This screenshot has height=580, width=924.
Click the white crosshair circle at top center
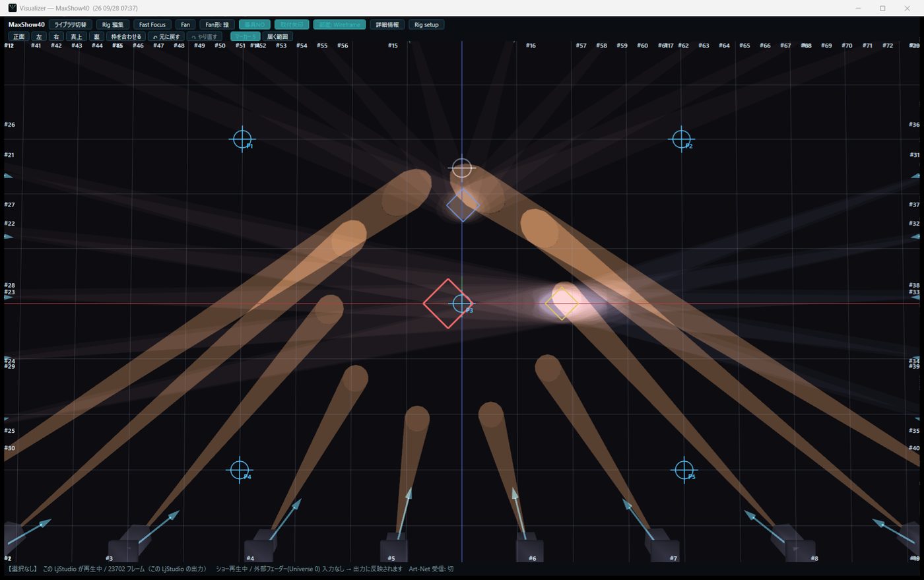(x=462, y=168)
